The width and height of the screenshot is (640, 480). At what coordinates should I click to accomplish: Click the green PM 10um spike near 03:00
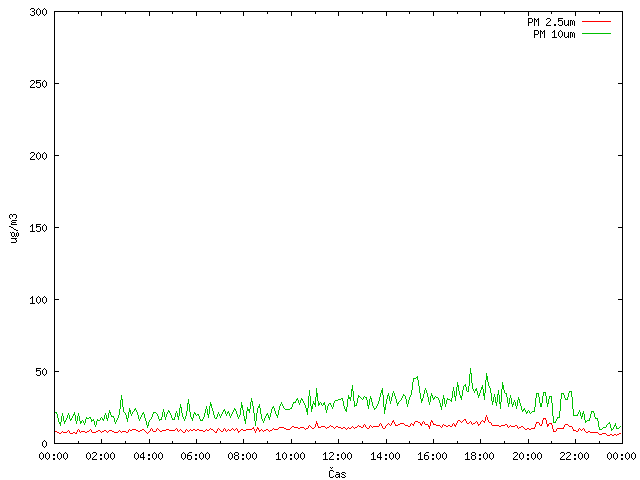(121, 396)
